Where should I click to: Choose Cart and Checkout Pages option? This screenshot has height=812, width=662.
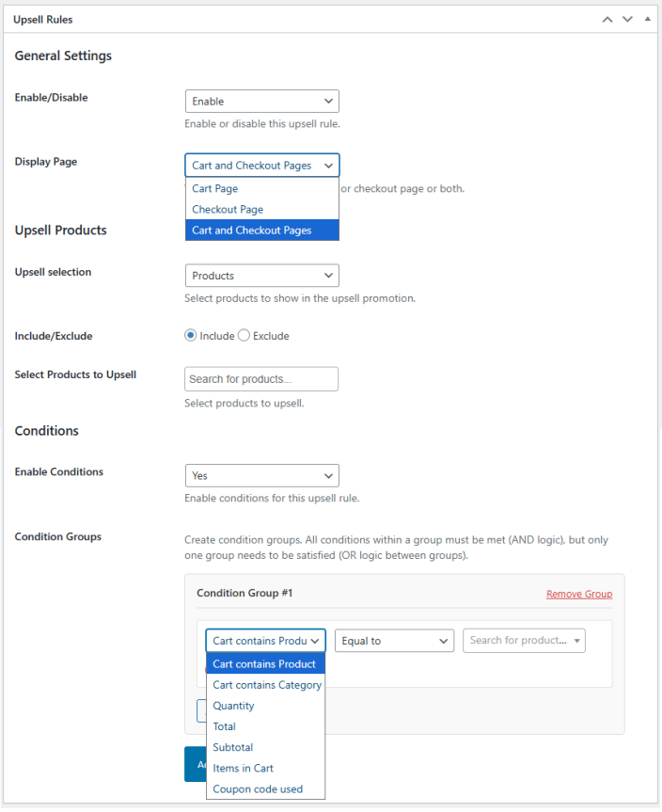(261, 230)
